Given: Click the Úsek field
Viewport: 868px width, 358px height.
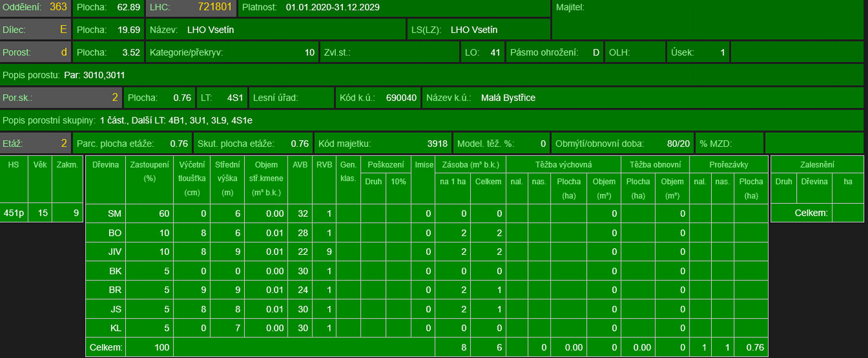Looking at the screenshot, I should [x=698, y=52].
